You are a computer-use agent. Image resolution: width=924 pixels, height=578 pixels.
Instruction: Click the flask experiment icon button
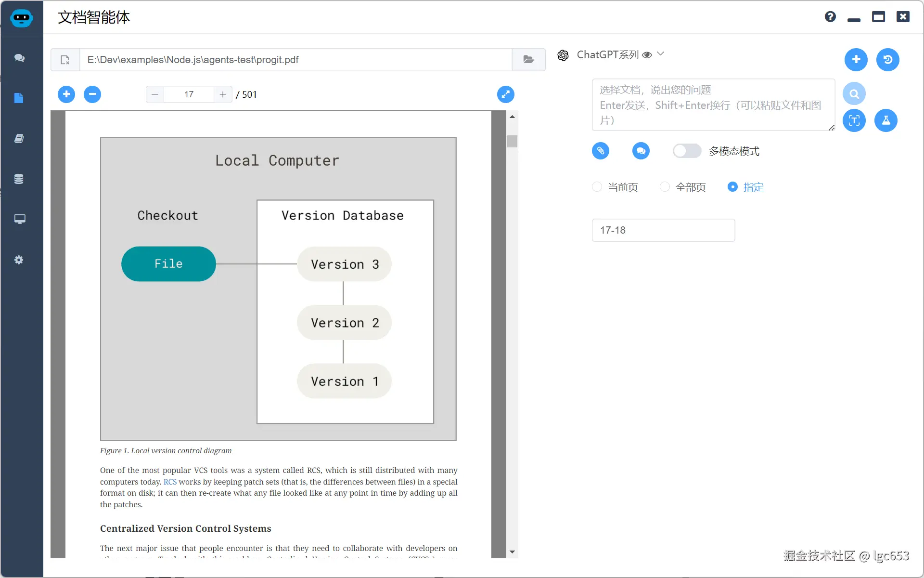885,120
